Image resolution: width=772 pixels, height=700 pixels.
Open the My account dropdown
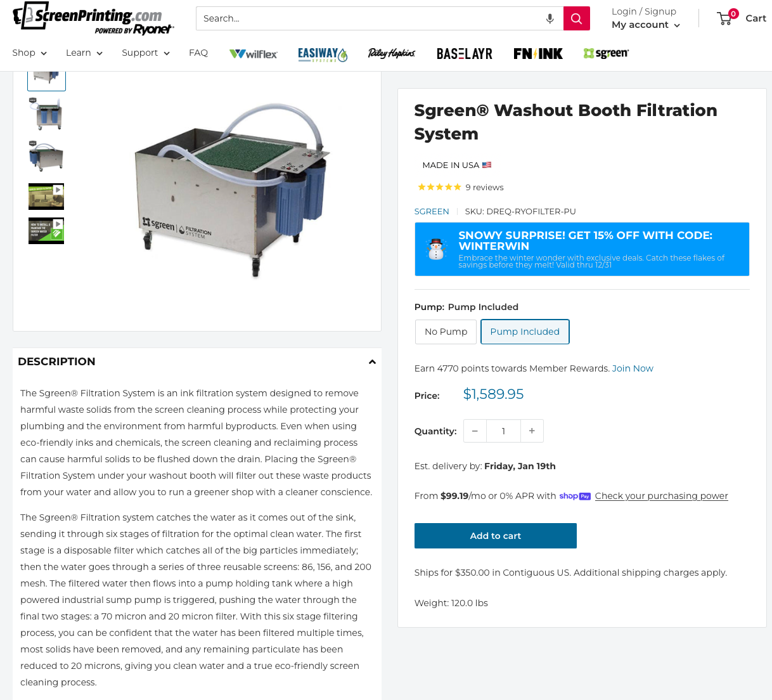[646, 25]
